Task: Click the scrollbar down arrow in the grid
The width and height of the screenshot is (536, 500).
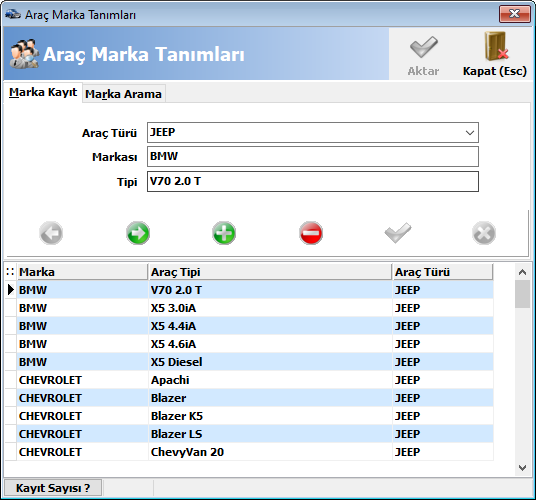Action: click(522, 468)
